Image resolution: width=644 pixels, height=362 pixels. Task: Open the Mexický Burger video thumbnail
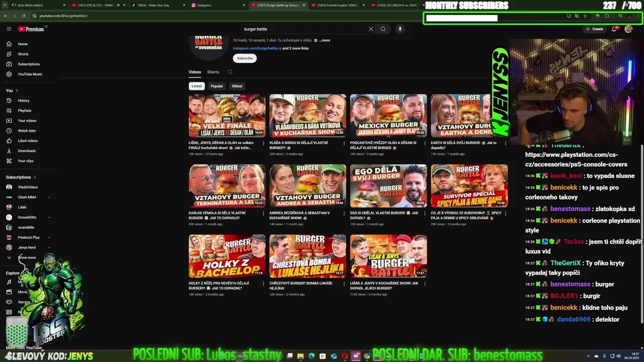click(388, 116)
